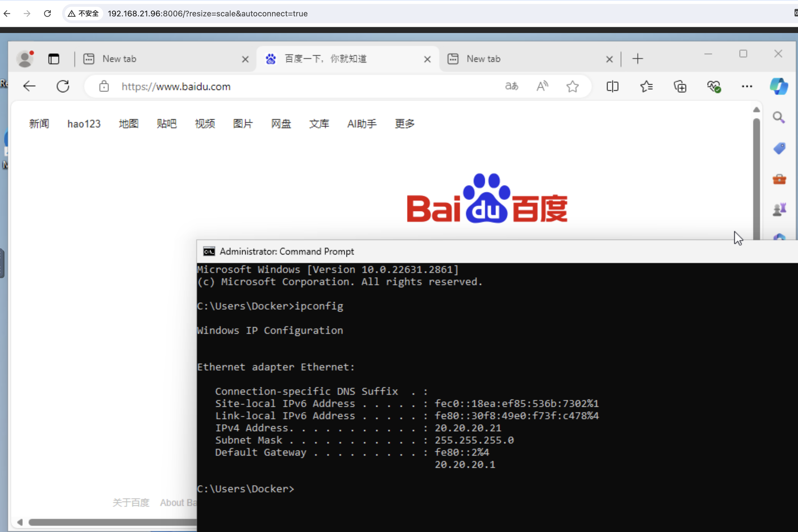This screenshot has height=532, width=798.
Task: Open the Edge sidebar search icon
Action: [779, 118]
